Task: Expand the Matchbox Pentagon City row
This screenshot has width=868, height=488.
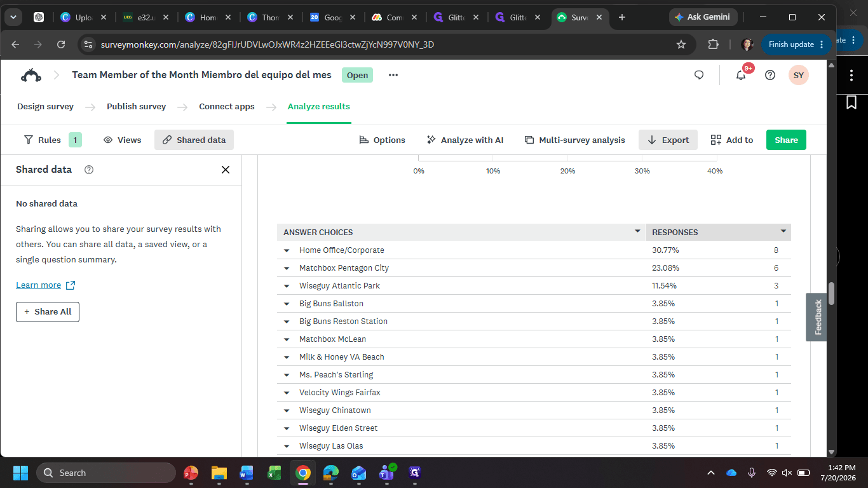Action: [x=287, y=268]
